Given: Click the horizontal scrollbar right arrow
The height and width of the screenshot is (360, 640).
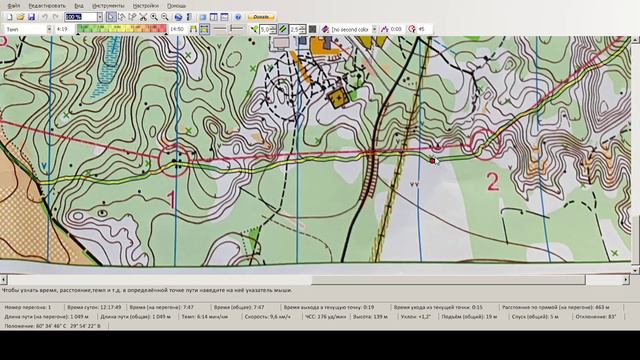Looking at the screenshot, I should 626,280.
